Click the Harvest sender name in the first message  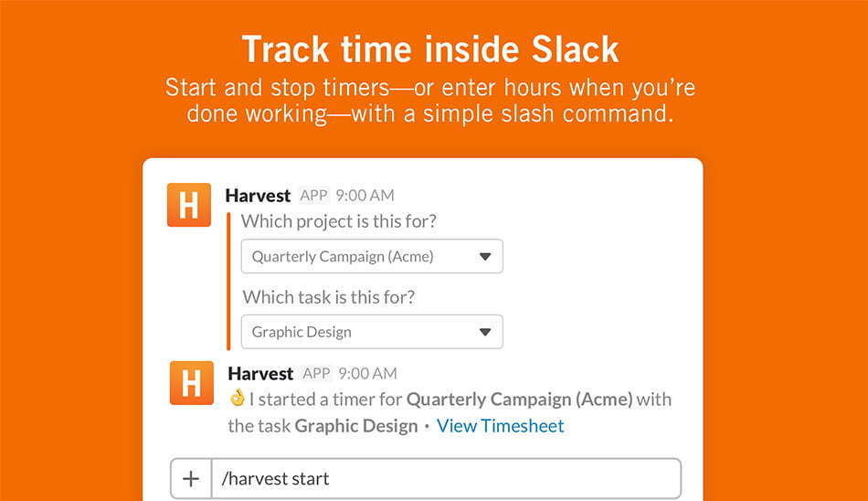[x=258, y=195]
